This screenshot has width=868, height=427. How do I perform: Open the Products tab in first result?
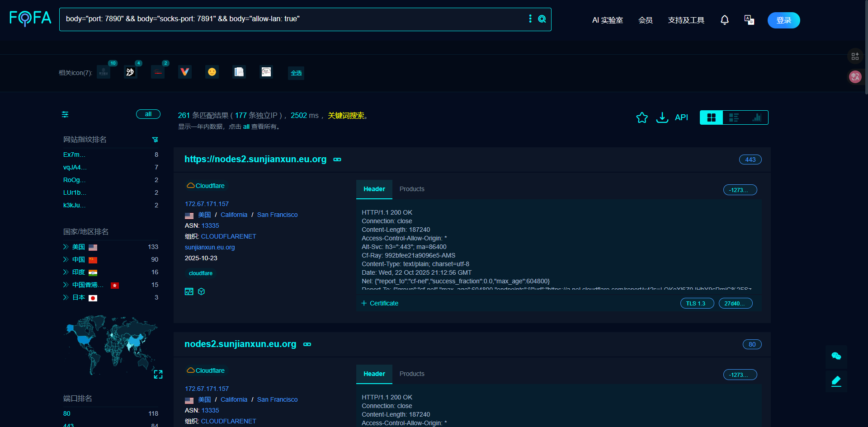click(x=412, y=189)
